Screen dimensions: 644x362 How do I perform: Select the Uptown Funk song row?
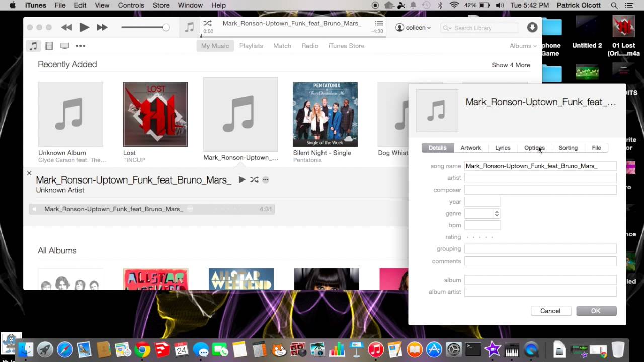(x=151, y=209)
